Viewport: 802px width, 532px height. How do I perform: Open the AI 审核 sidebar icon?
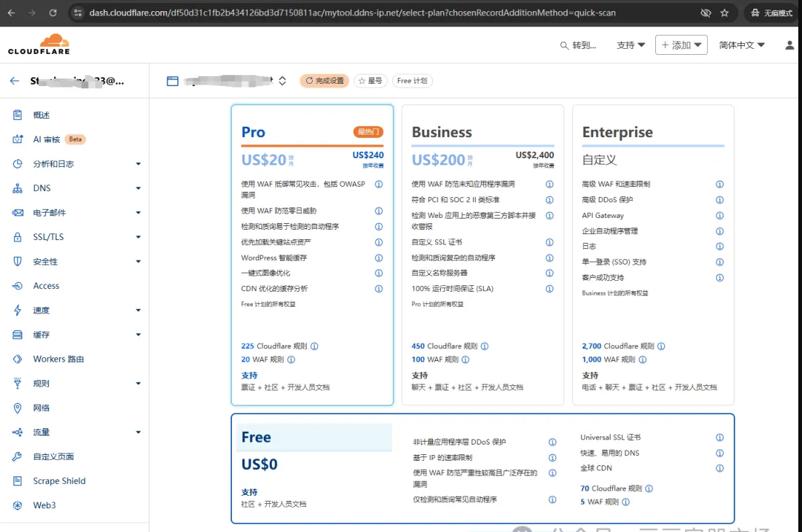(x=17, y=139)
